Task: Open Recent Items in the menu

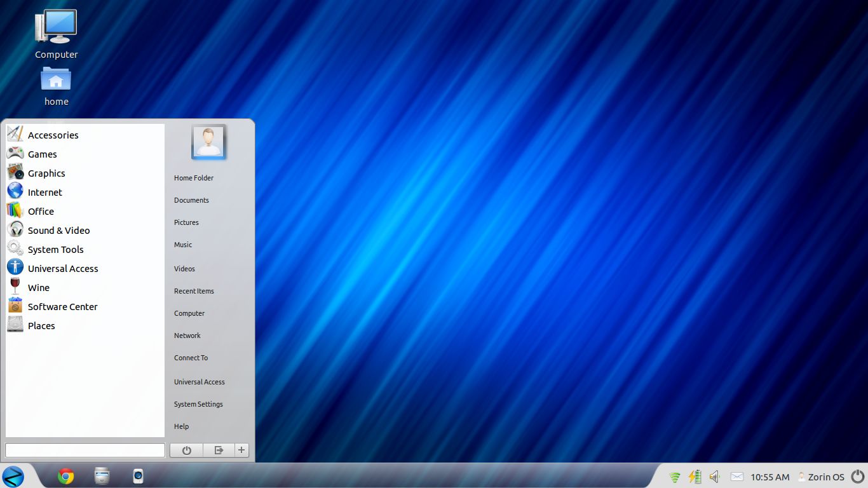Action: [194, 291]
